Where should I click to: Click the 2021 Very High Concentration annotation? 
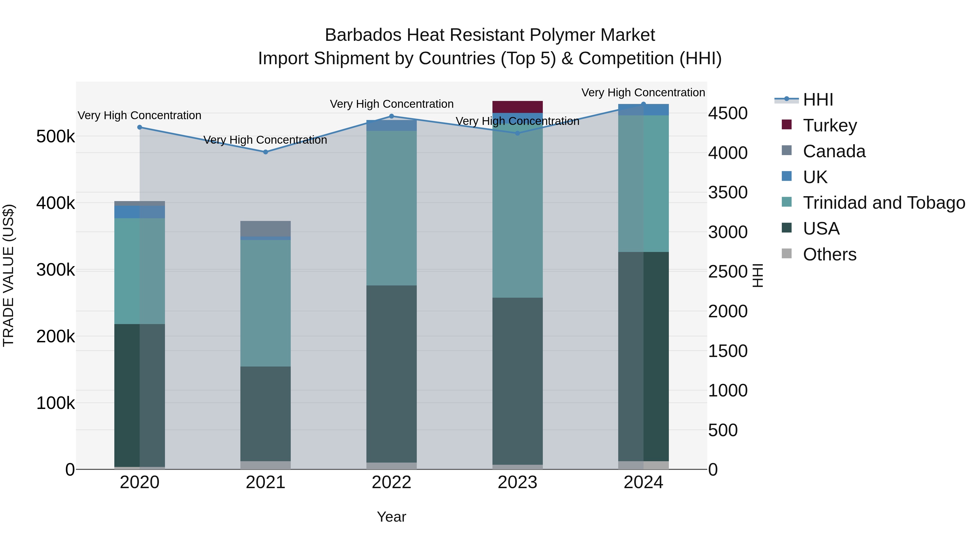click(x=265, y=140)
